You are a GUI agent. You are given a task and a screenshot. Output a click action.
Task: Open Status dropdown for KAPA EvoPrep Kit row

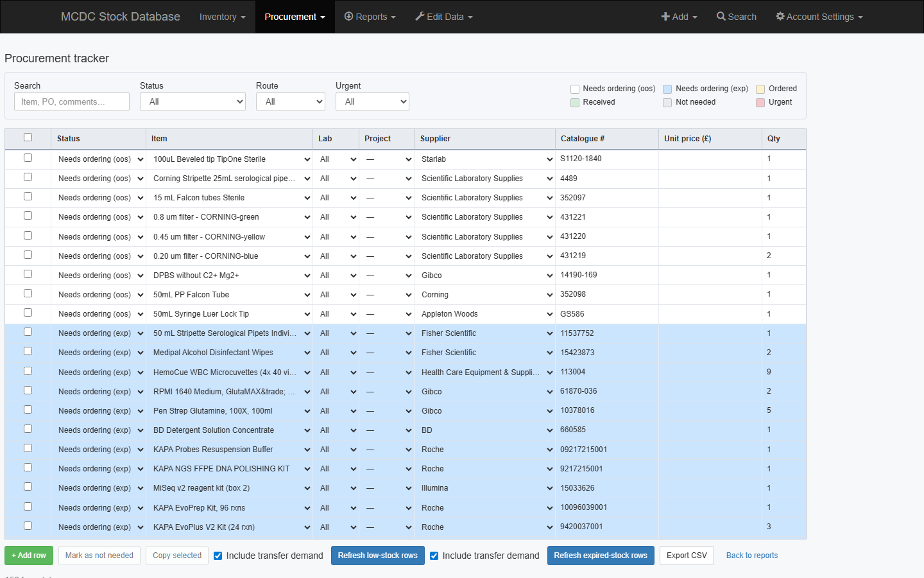(x=100, y=508)
